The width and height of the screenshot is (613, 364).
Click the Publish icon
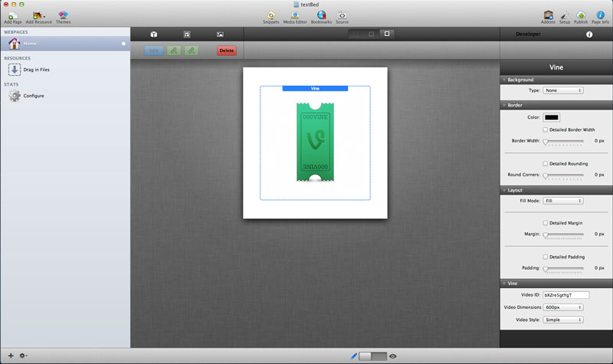(x=581, y=15)
